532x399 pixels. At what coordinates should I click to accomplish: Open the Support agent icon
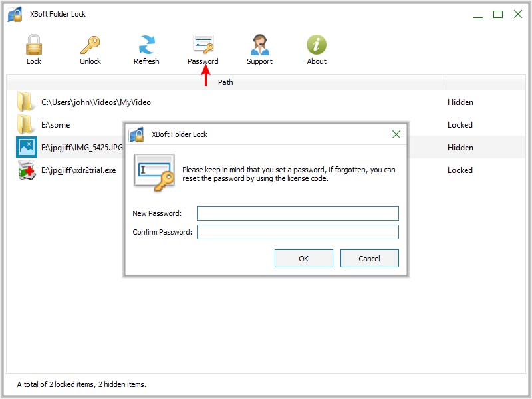click(x=259, y=45)
